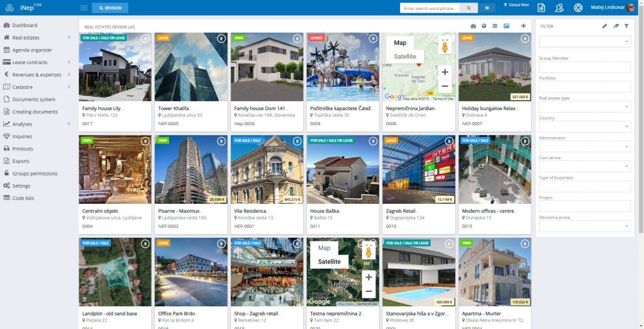Open the Office Park Brdo thumbnail
Image resolution: width=644 pixels, height=329 pixels.
point(191,272)
